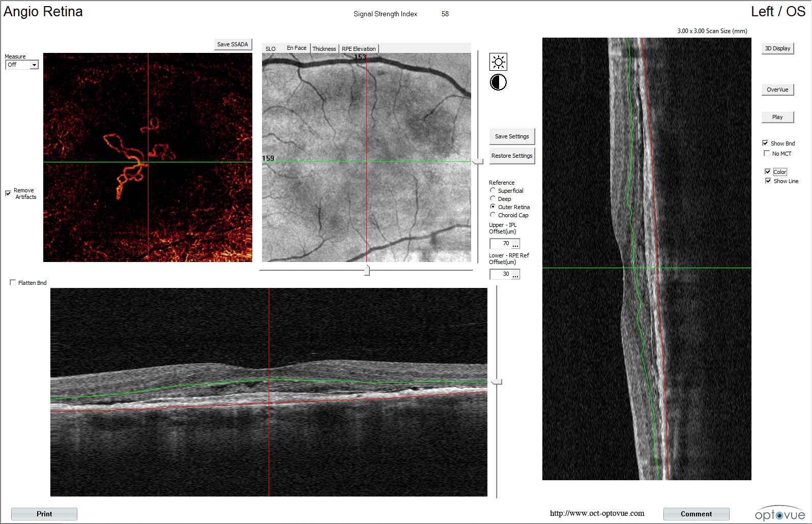Click the Print button

point(44,514)
